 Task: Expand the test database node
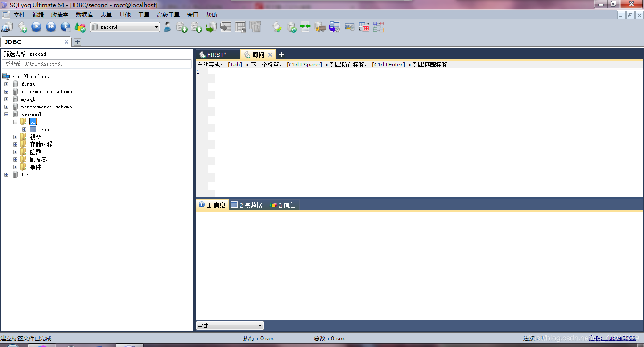coord(6,174)
